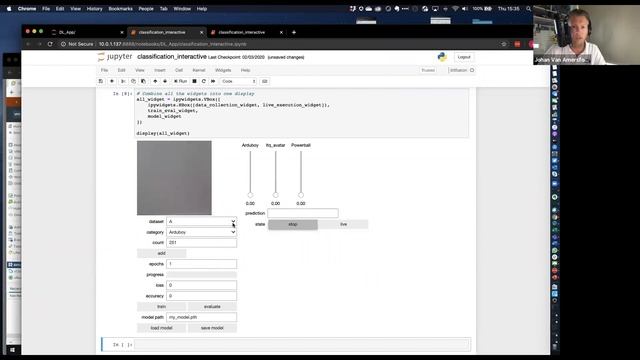
Task: Open the Apple menu
Action: [x=9, y=9]
